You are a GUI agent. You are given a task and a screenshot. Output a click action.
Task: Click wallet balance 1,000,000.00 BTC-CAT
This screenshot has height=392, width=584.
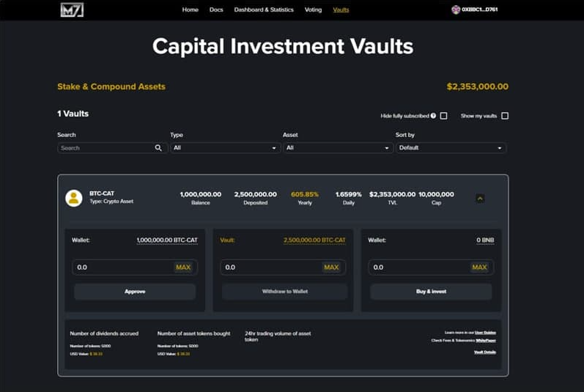(167, 240)
